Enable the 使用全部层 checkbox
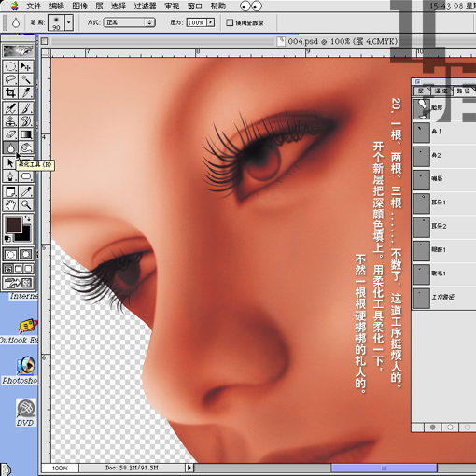Viewport: 476px width, 476px height. click(230, 22)
